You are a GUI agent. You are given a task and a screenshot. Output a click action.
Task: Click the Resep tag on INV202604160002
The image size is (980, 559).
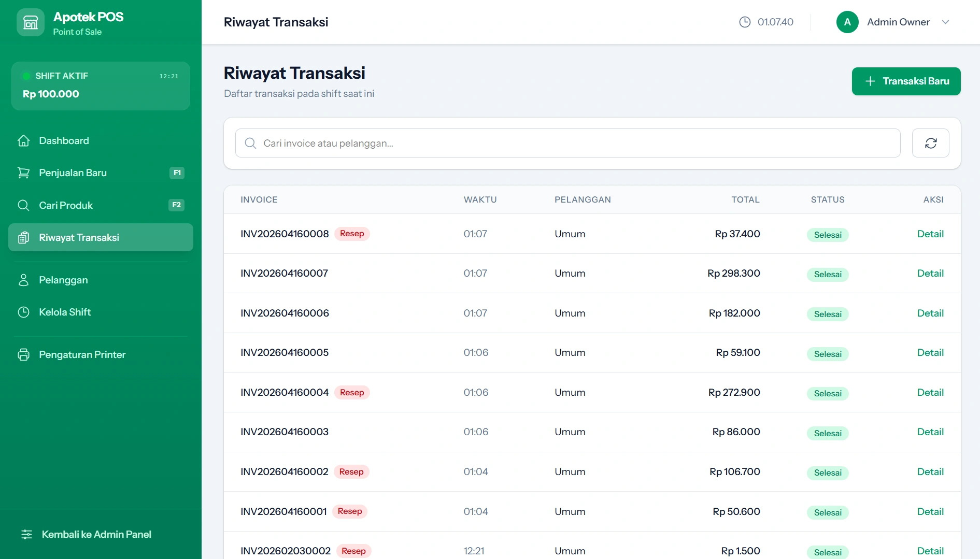(351, 472)
